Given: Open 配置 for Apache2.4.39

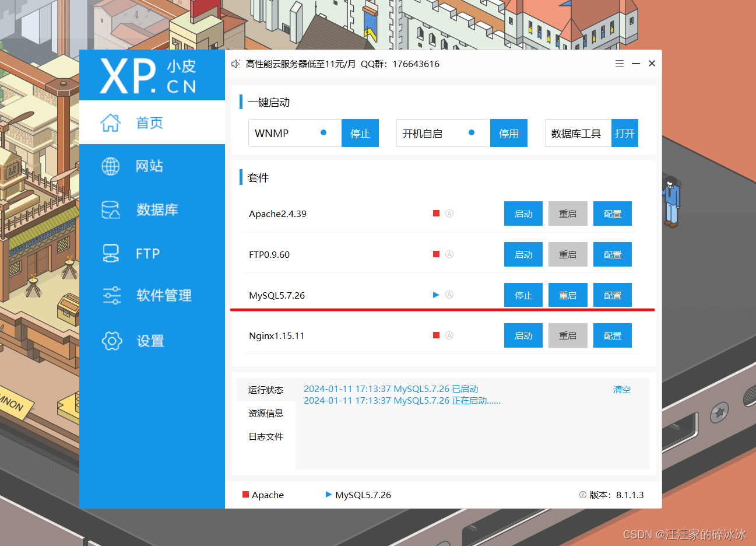Looking at the screenshot, I should click(613, 213).
